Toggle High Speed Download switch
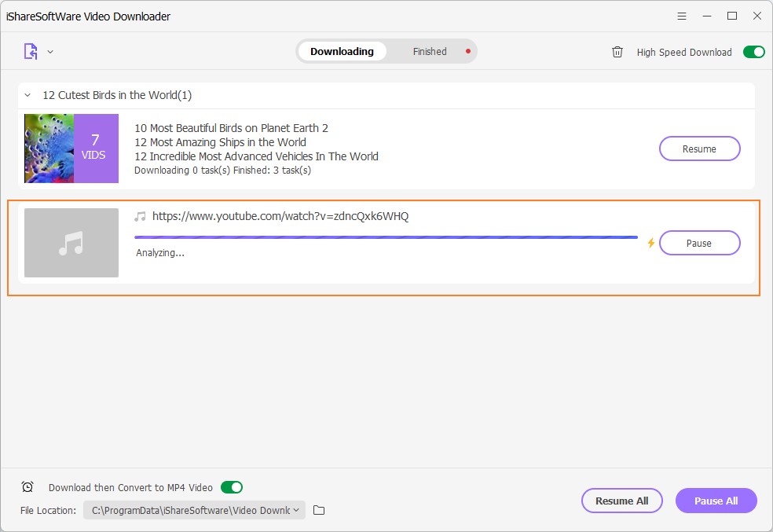 click(x=754, y=52)
